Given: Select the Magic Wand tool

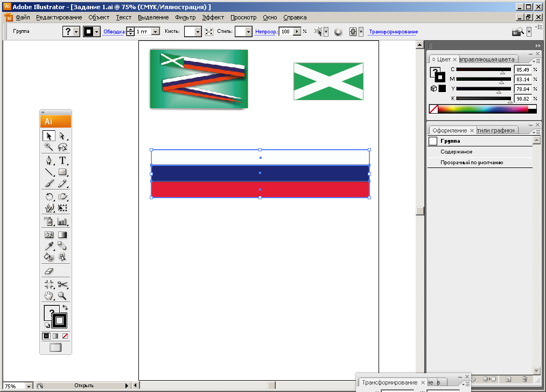Looking at the screenshot, I should [x=49, y=147].
